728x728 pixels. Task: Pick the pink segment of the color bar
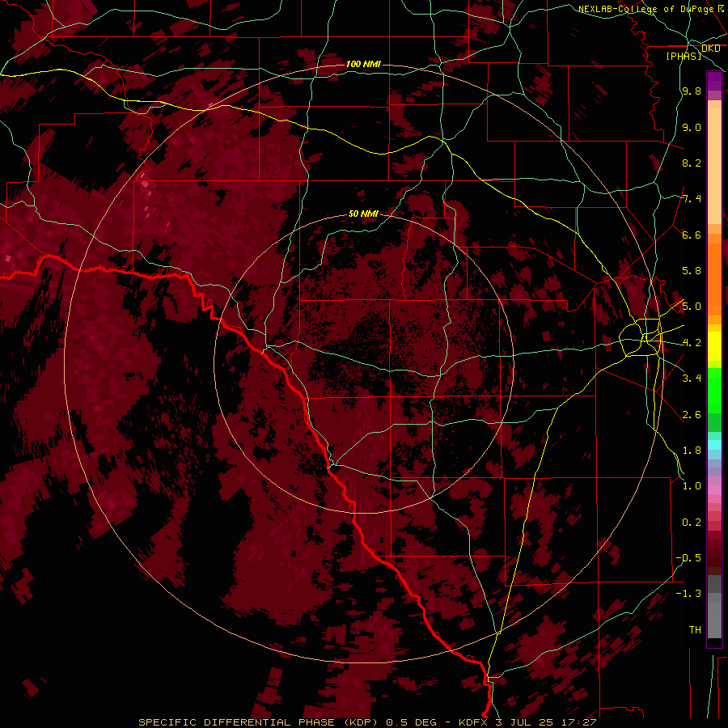pos(714,490)
